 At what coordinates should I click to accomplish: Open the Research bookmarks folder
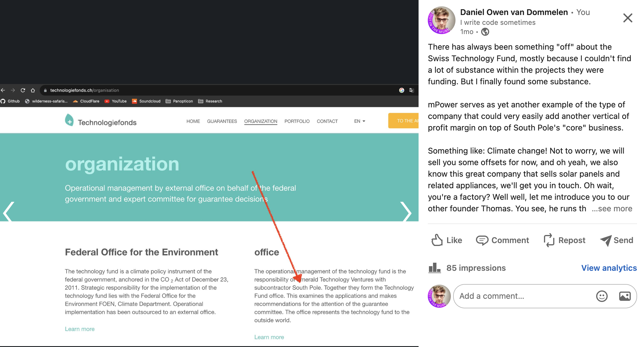[x=210, y=101]
